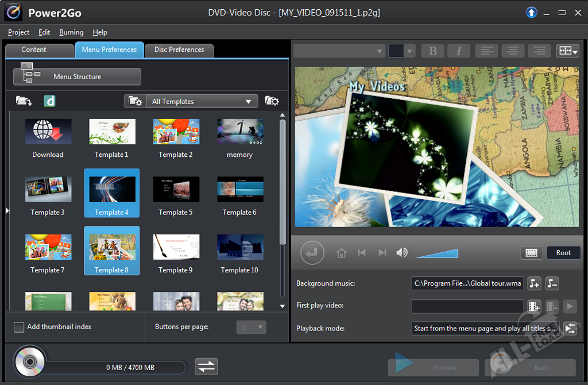Adjust the menu volume slider
The height and width of the screenshot is (385, 588).
click(x=437, y=253)
